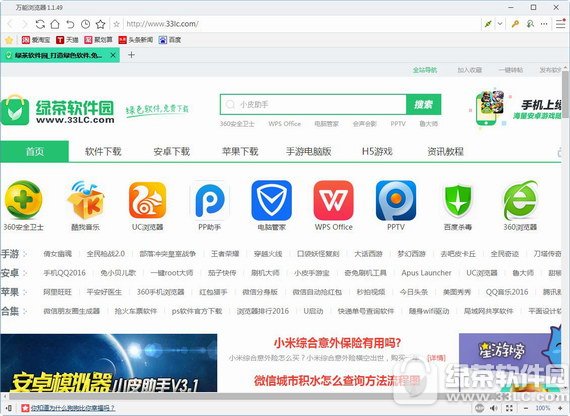Bookmark page via address bar star
The width and height of the screenshot is (570, 416).
click(x=116, y=24)
